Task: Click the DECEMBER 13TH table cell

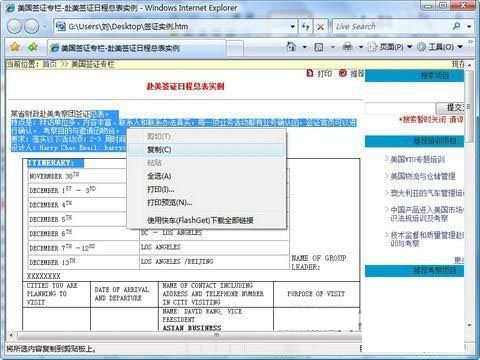Action: tap(83, 262)
